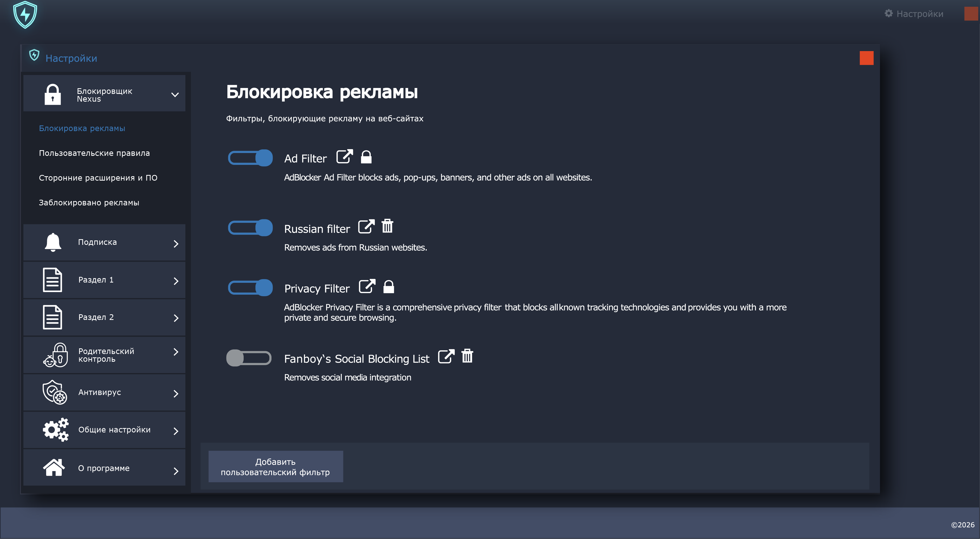The width and height of the screenshot is (980, 539).
Task: Open Настройки link in top bar
Action: [x=914, y=14]
